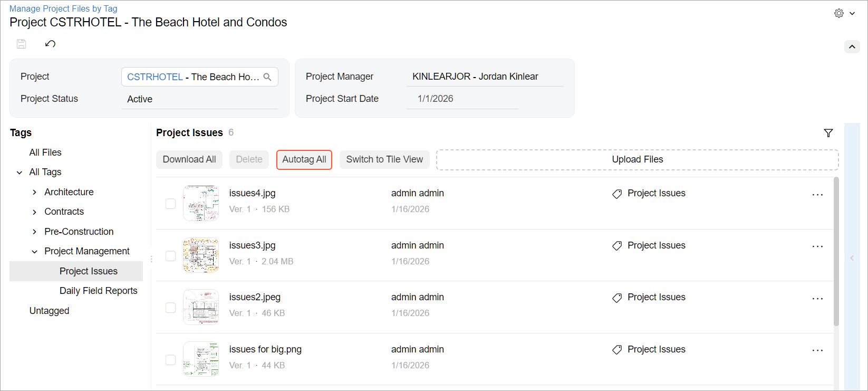The image size is (868, 391).
Task: Click the file name issues4.jpg
Action: [x=252, y=193]
